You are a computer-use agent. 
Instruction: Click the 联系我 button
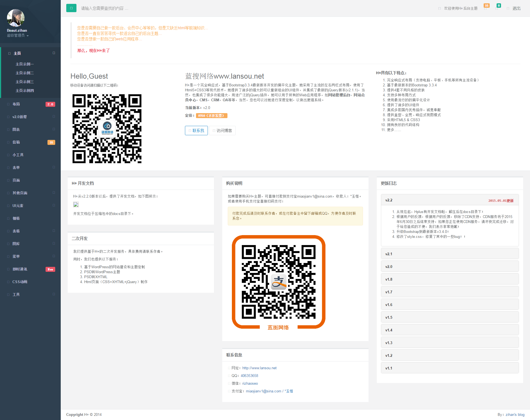click(x=196, y=131)
